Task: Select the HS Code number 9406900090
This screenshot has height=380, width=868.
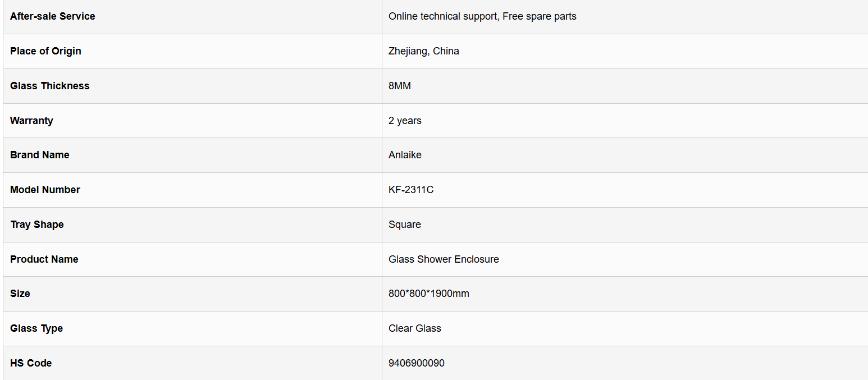Action: pyautogui.click(x=417, y=363)
